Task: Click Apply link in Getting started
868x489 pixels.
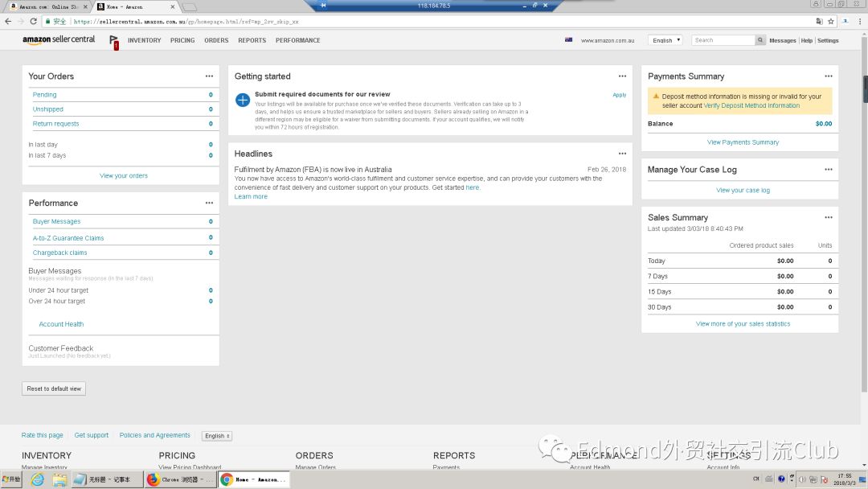Action: (620, 95)
